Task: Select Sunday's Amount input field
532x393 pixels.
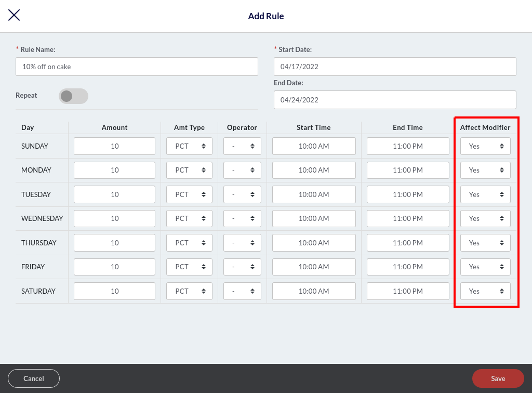Action: tap(114, 146)
